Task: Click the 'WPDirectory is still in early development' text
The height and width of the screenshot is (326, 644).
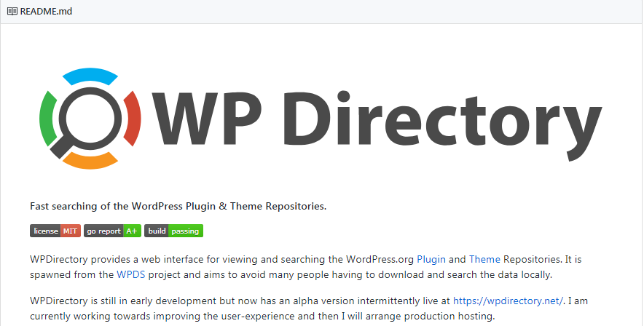Action: coord(308,309)
